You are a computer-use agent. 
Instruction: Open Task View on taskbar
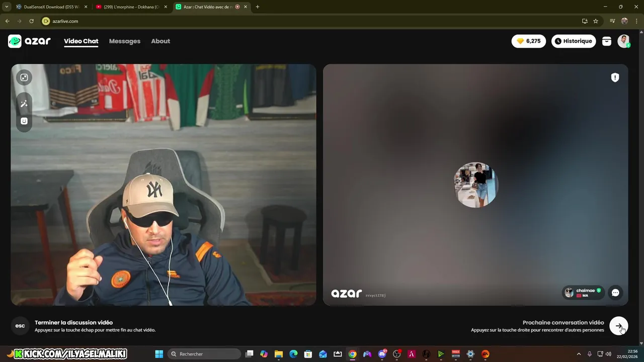point(249,354)
